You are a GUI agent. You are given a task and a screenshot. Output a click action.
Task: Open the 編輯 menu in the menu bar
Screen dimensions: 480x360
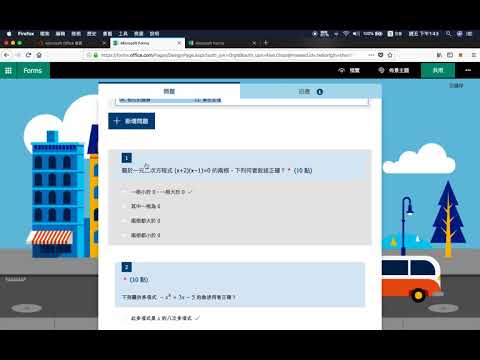(x=60, y=34)
